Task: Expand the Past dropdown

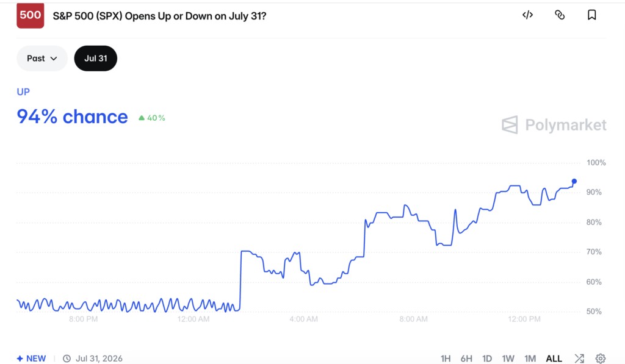Action: tap(42, 59)
